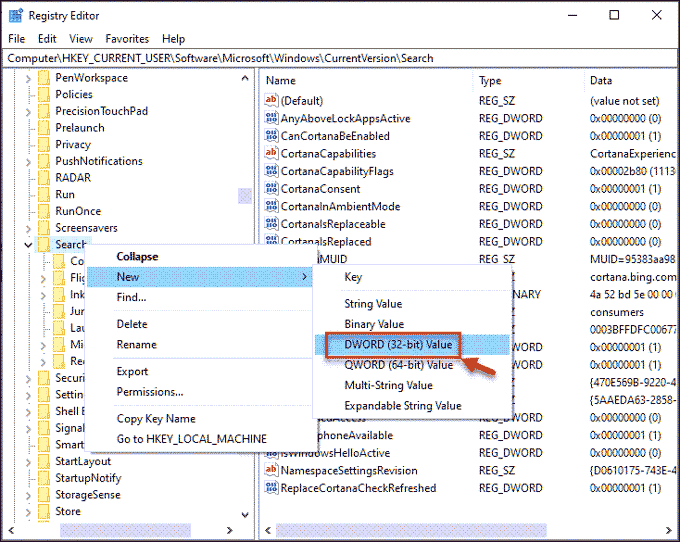Select Multi-String Value
The image size is (680, 542).
pos(412,385)
